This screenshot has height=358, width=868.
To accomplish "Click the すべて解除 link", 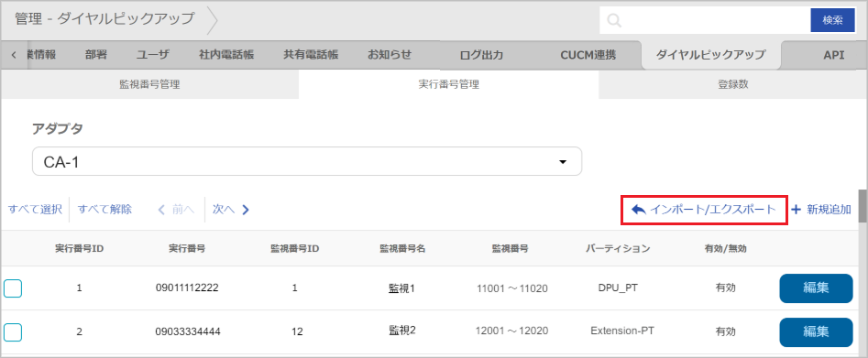I will 104,210.
